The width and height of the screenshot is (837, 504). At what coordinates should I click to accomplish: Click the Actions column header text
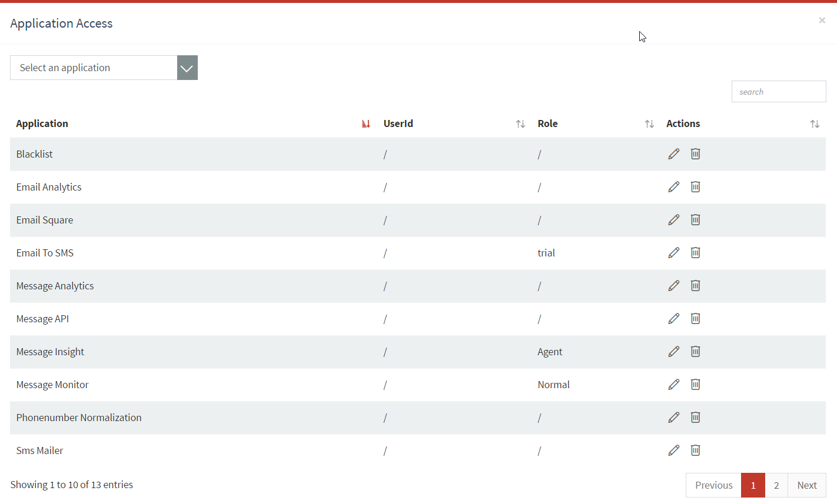tap(683, 124)
